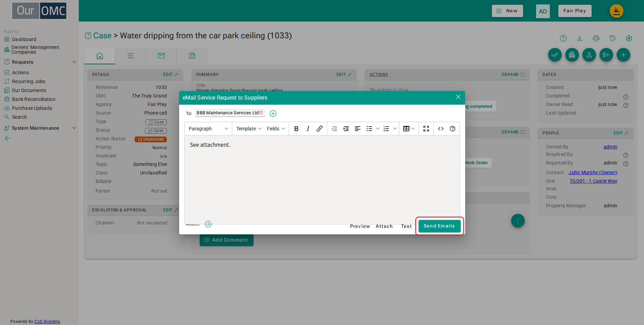Click the text alignment icon
The width and height of the screenshot is (644, 325).
tap(358, 129)
